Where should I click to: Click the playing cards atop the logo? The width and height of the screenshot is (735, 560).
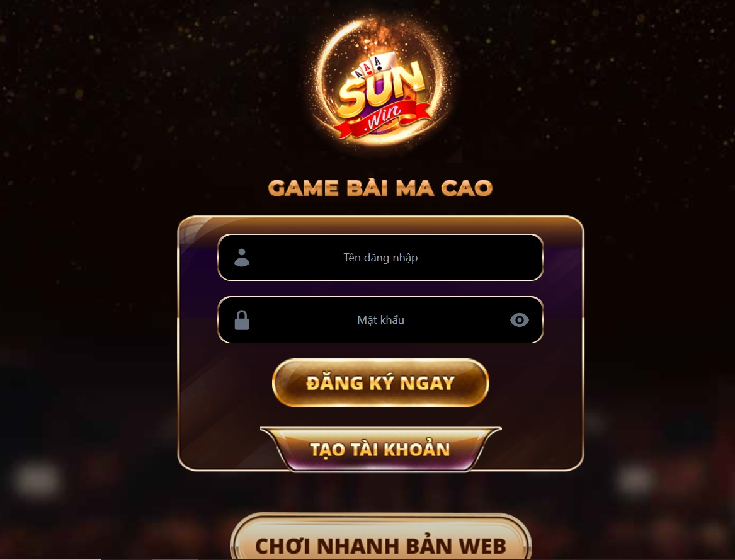(375, 66)
